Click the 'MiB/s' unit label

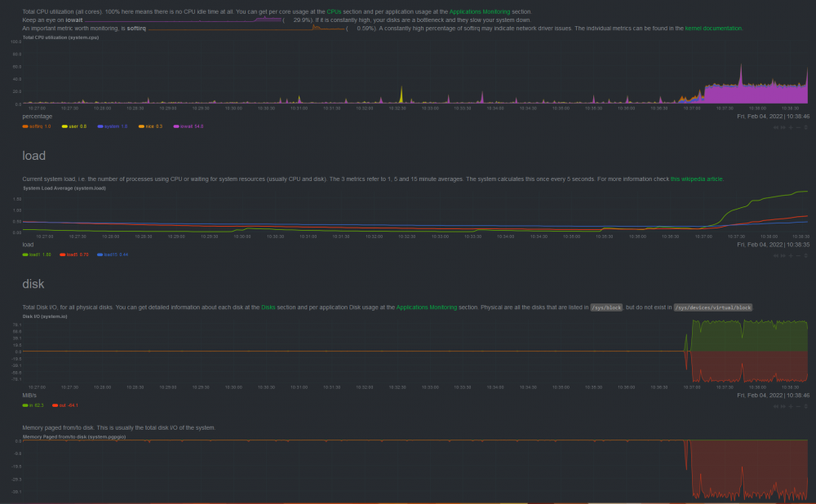29,396
